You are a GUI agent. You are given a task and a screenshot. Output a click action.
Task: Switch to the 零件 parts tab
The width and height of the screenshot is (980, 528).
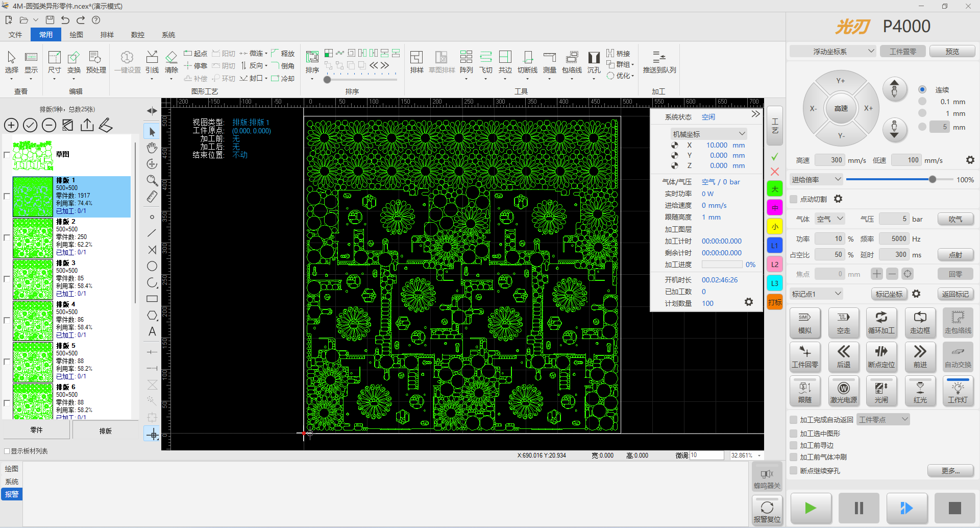[x=36, y=430]
